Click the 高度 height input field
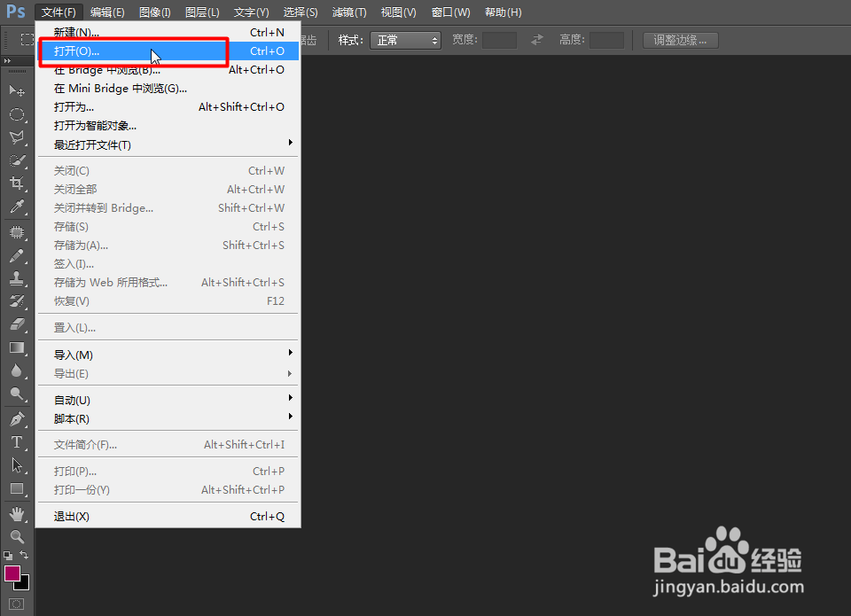 (x=606, y=40)
